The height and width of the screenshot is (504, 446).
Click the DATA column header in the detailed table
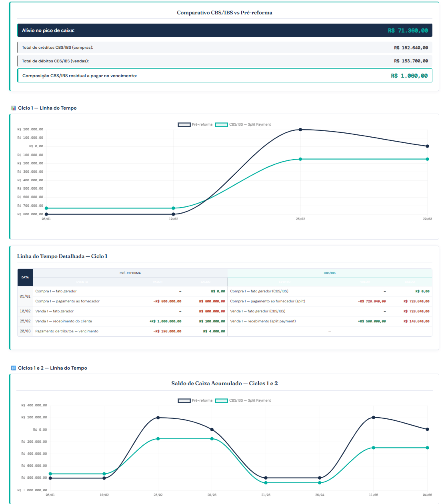click(25, 278)
